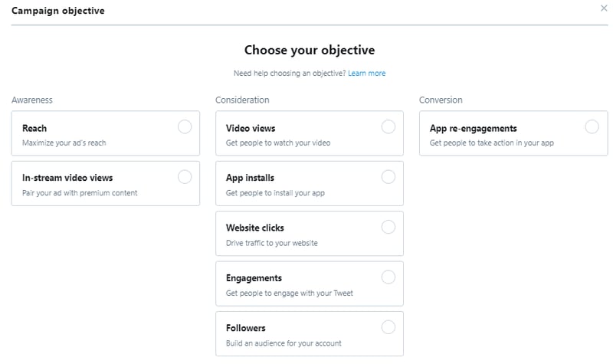
Task: Click 'Pair your ad with premium content' description
Action: pyautogui.click(x=80, y=193)
